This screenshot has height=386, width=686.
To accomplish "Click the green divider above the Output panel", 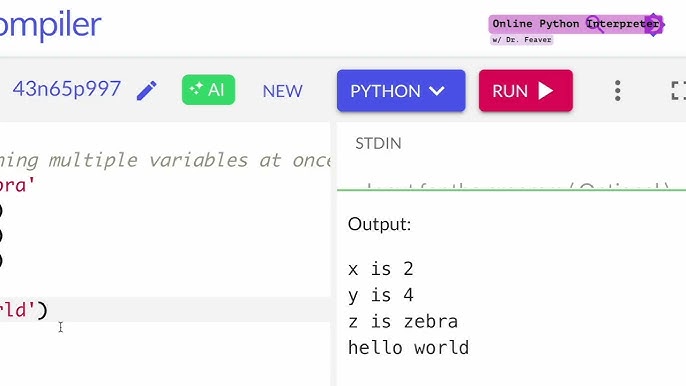I will (511, 190).
